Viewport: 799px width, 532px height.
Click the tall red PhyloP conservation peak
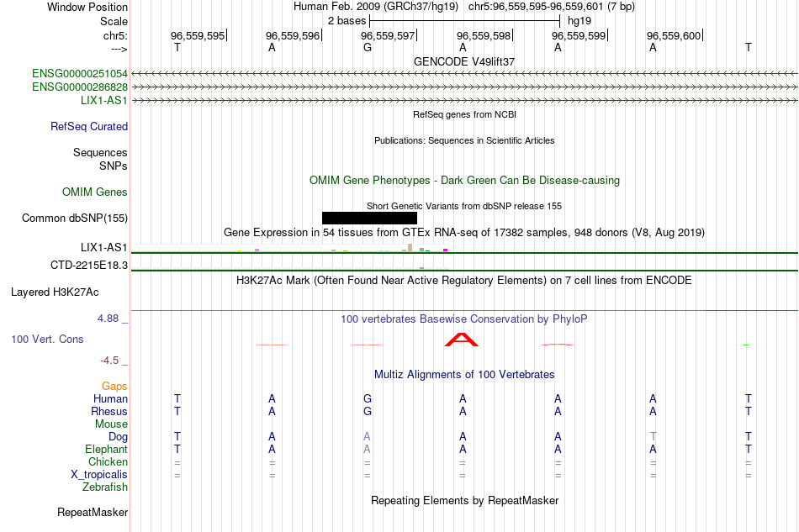pyautogui.click(x=462, y=340)
